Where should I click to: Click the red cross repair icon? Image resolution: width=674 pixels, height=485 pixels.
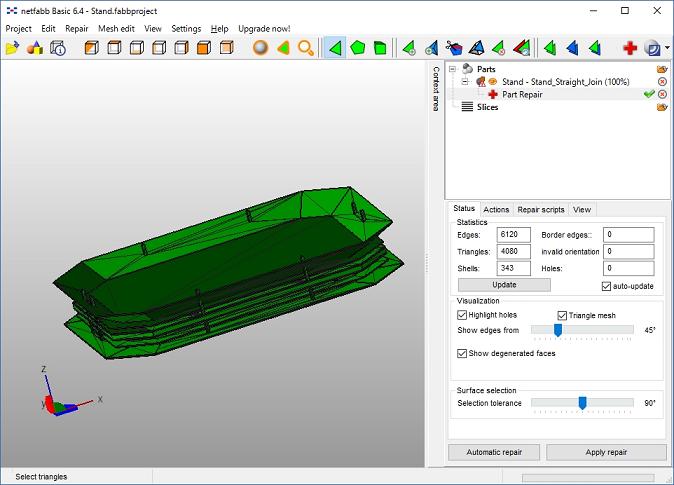coord(630,48)
